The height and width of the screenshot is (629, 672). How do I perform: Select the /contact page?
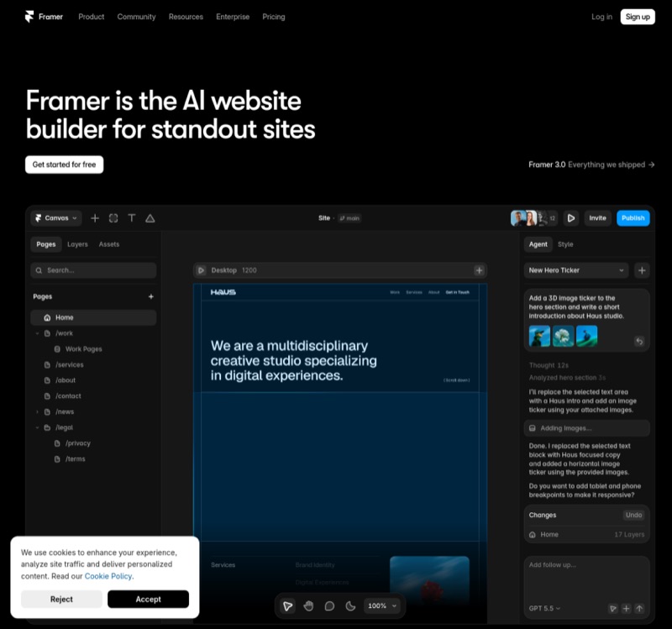click(x=68, y=396)
